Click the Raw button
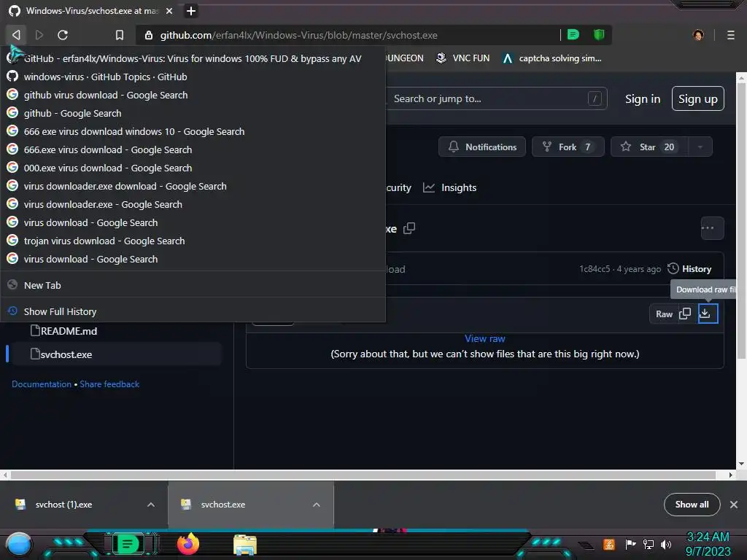 tap(664, 314)
